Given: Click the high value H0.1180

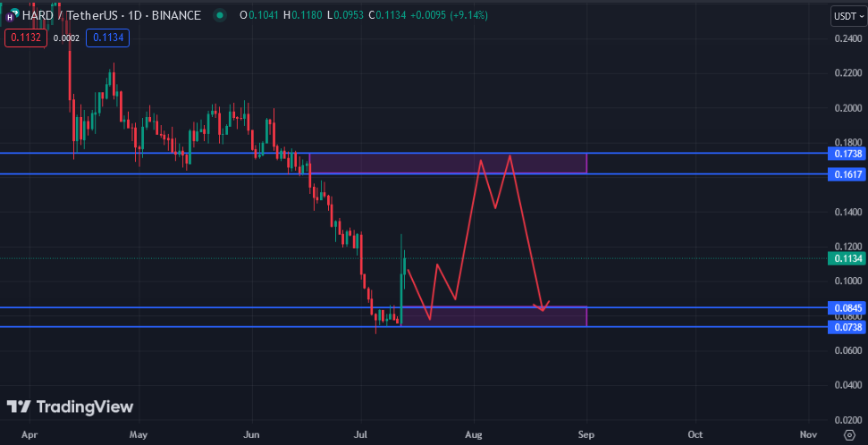Looking at the screenshot, I should pyautogui.click(x=303, y=15).
